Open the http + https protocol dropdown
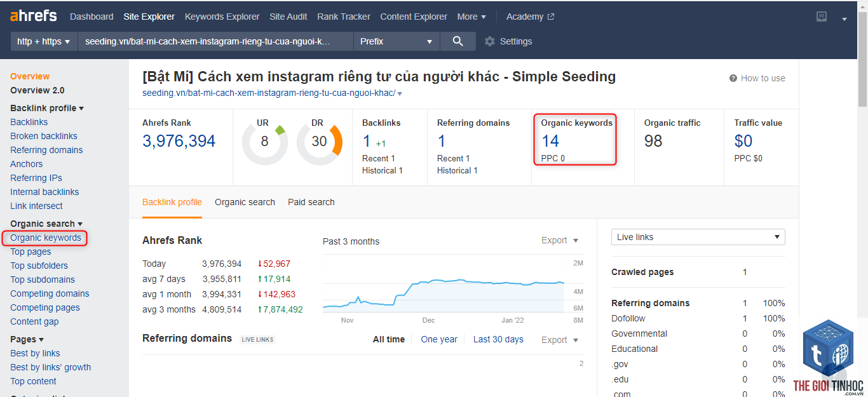The width and height of the screenshot is (868, 397). tap(44, 41)
